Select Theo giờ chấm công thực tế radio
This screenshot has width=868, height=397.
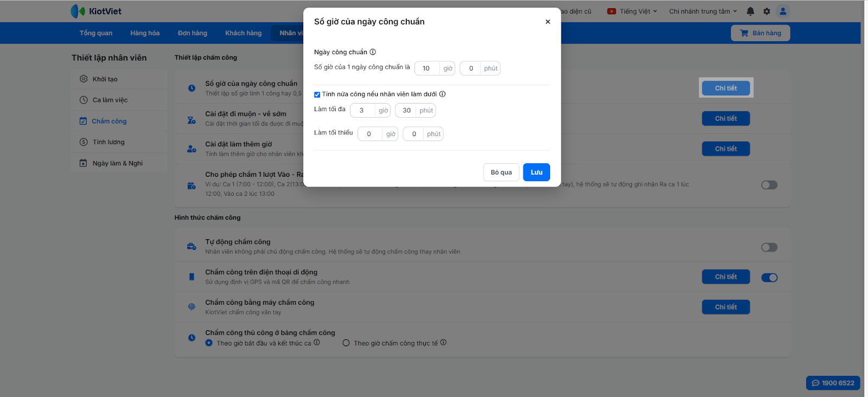346,343
